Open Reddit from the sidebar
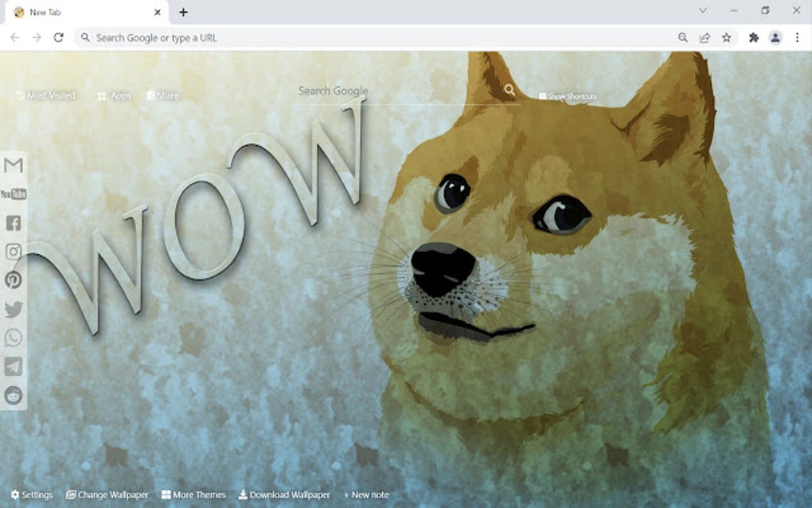This screenshot has width=812, height=508. (12, 395)
